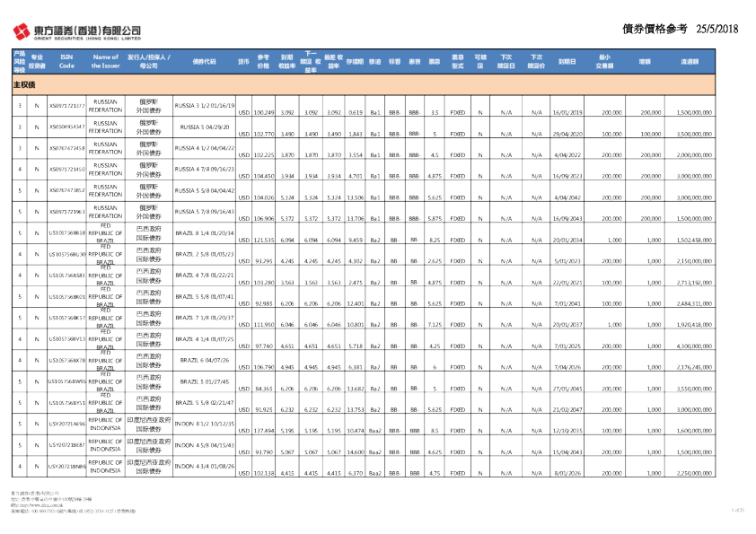Select the ISIN Code column header
Image resolution: width=756 pixels, height=534 pixels.
coord(66,61)
